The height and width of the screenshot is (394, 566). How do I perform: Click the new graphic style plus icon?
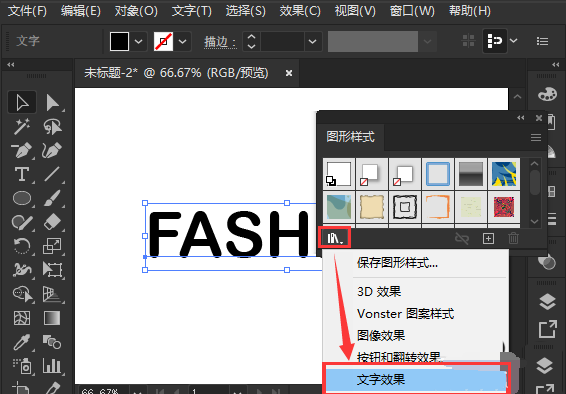488,238
